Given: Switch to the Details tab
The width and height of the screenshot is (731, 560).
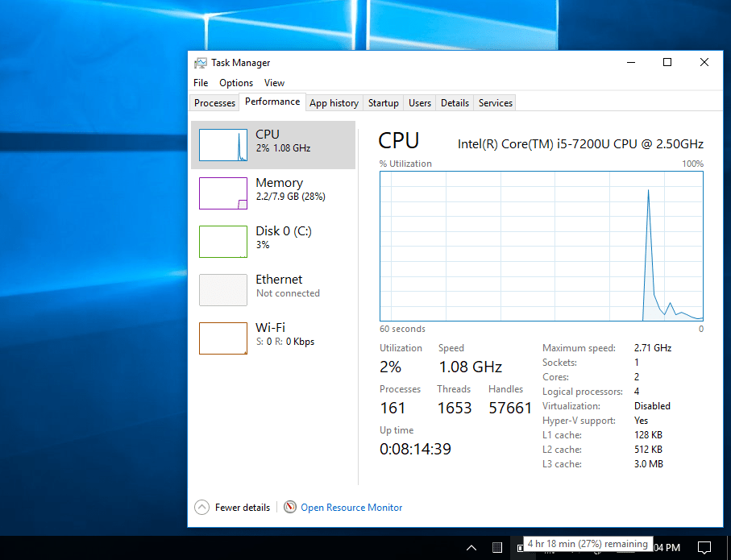Looking at the screenshot, I should click(455, 103).
